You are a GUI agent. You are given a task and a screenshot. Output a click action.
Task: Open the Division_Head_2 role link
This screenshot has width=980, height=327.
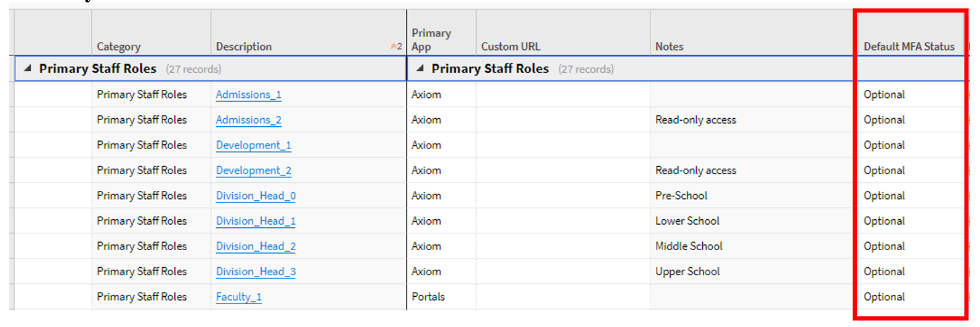click(x=256, y=246)
